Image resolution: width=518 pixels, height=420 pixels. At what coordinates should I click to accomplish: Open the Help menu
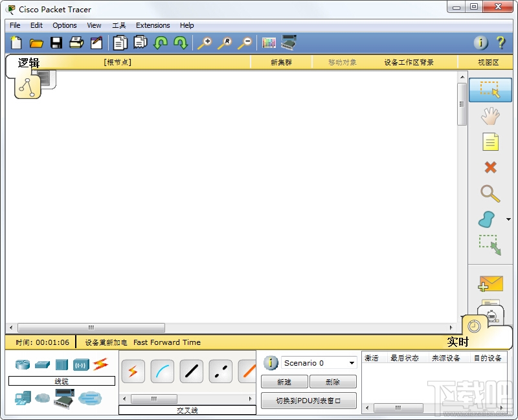[x=186, y=25]
